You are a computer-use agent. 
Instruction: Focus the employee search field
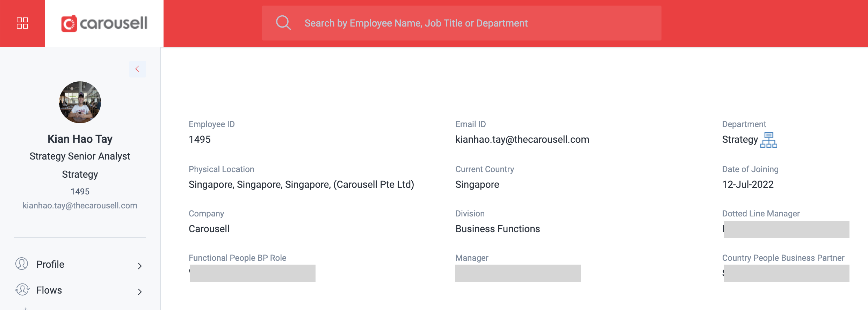tap(462, 23)
